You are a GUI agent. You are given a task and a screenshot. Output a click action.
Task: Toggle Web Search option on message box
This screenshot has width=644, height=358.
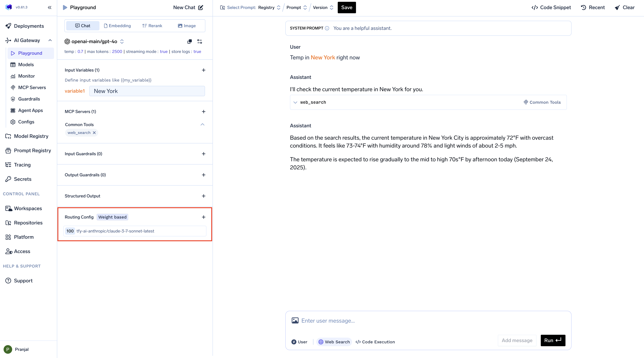click(x=334, y=342)
